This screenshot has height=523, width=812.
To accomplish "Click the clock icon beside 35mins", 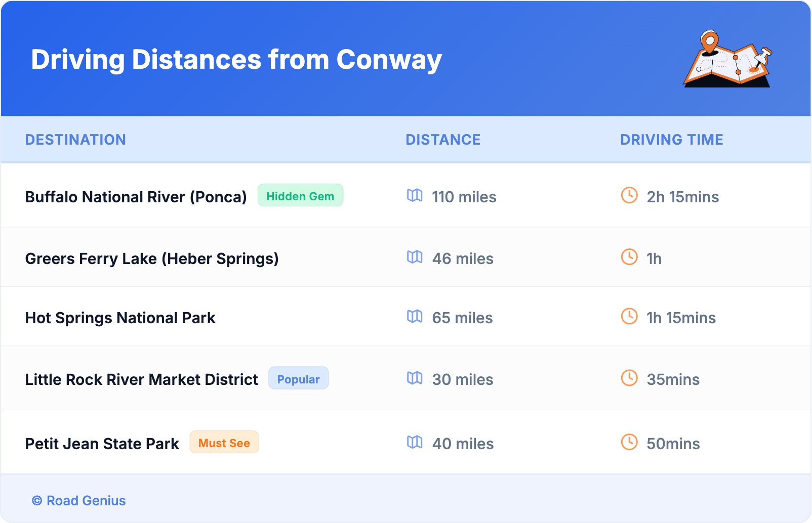I will [629, 378].
